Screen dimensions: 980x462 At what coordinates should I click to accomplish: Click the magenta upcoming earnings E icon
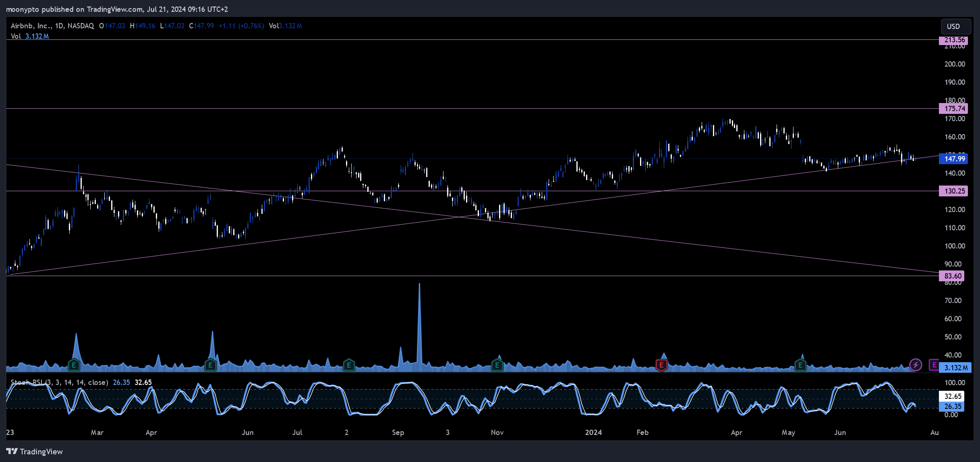[x=934, y=365]
